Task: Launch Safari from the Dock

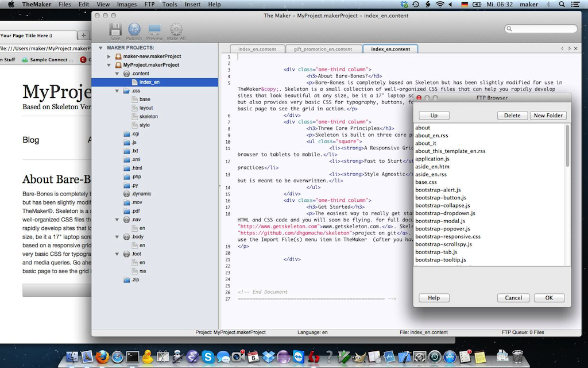Action: coord(117,356)
